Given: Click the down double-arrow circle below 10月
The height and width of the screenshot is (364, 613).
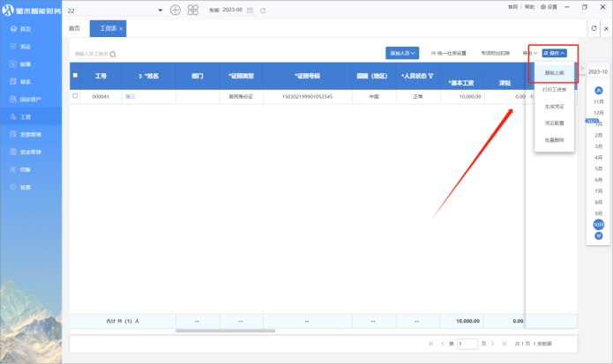Looking at the screenshot, I should 599,236.
